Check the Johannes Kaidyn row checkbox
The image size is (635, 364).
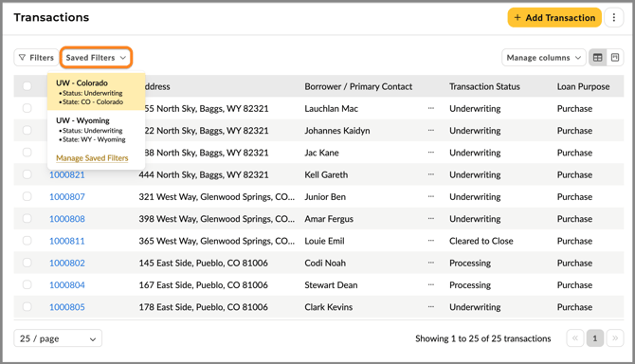(x=27, y=130)
